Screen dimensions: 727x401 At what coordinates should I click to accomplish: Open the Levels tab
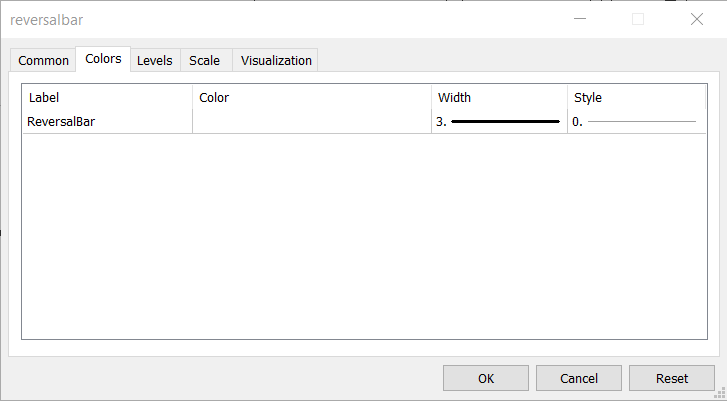pyautogui.click(x=154, y=60)
